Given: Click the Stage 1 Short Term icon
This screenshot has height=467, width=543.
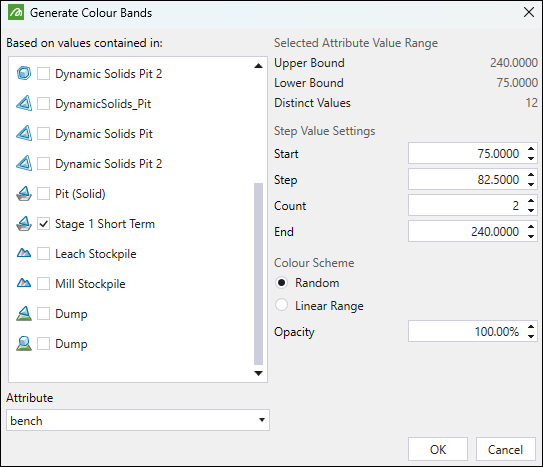Looking at the screenshot, I should pos(24,224).
